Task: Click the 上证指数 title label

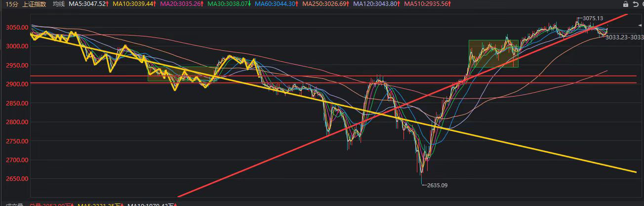Action: pos(34,4)
